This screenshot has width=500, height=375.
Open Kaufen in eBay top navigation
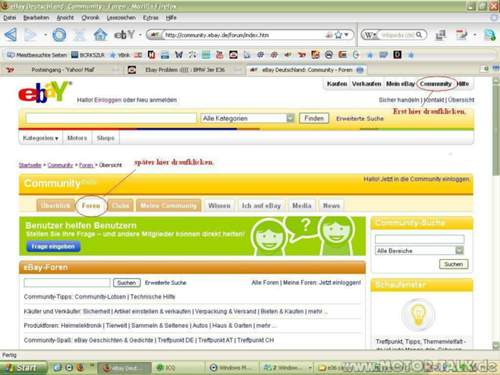tap(337, 84)
